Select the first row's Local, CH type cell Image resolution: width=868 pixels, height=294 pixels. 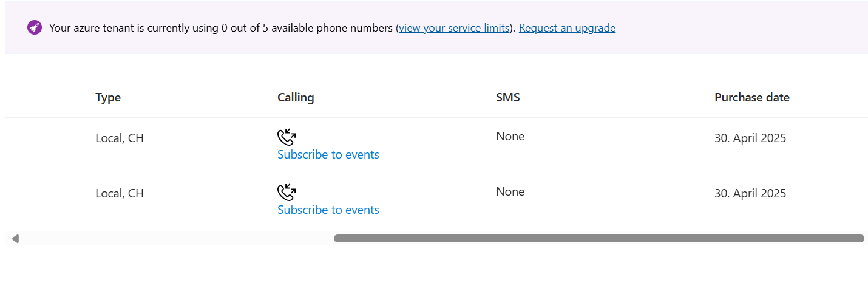tap(120, 138)
